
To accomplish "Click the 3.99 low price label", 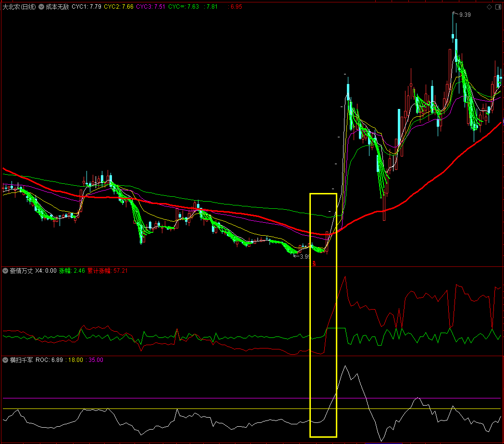I will tap(305, 256).
